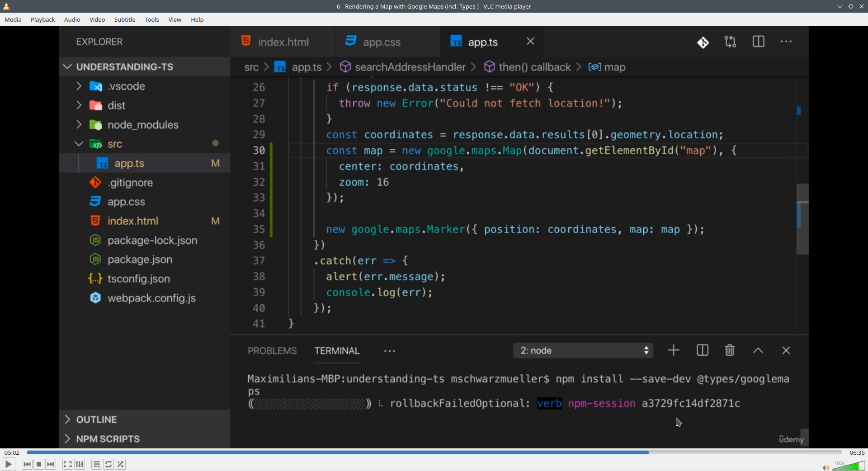Skip to the previous media track
The height and width of the screenshot is (471, 868).
coord(27,464)
